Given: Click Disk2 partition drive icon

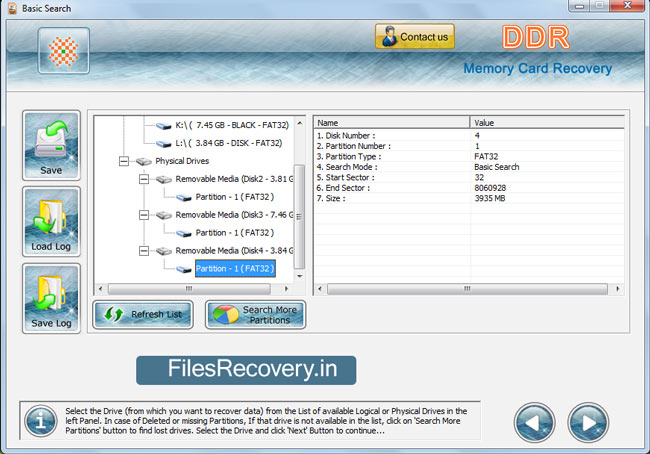Looking at the screenshot, I should 184,198.
